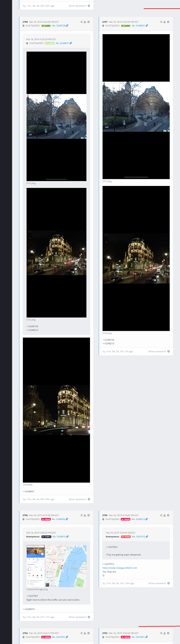Viewport: 180px width, 644px height.
Task: Select the ID: c4e591 badge on post 2797
Action: tap(126, 26)
